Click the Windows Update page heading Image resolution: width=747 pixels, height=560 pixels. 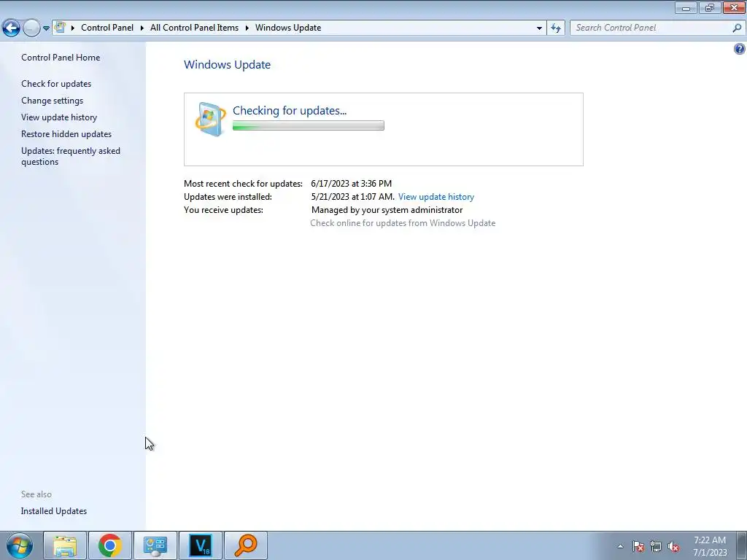tap(228, 65)
